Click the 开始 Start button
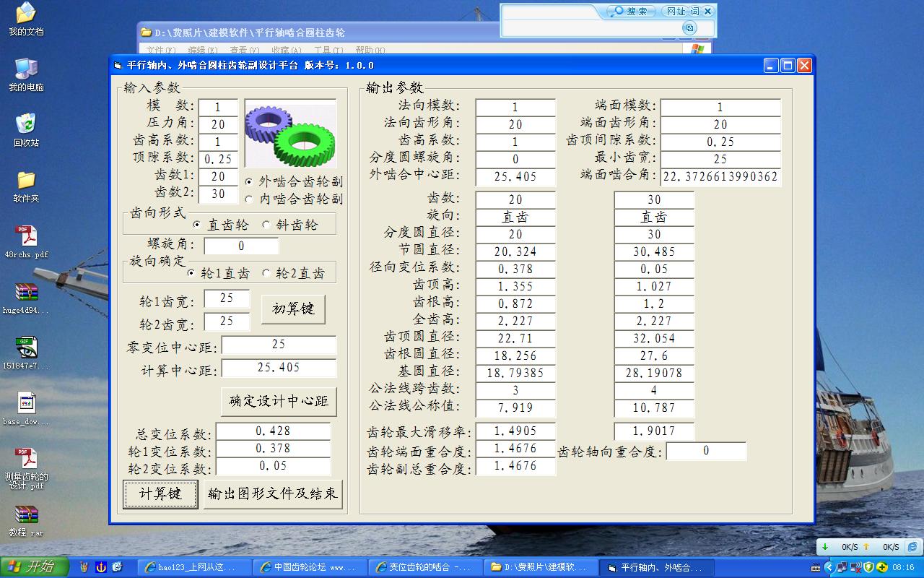Image resolution: width=924 pixels, height=578 pixels. [35, 567]
